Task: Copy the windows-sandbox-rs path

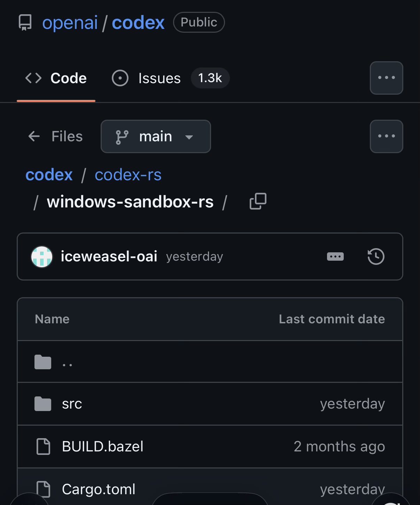Action: tap(258, 202)
